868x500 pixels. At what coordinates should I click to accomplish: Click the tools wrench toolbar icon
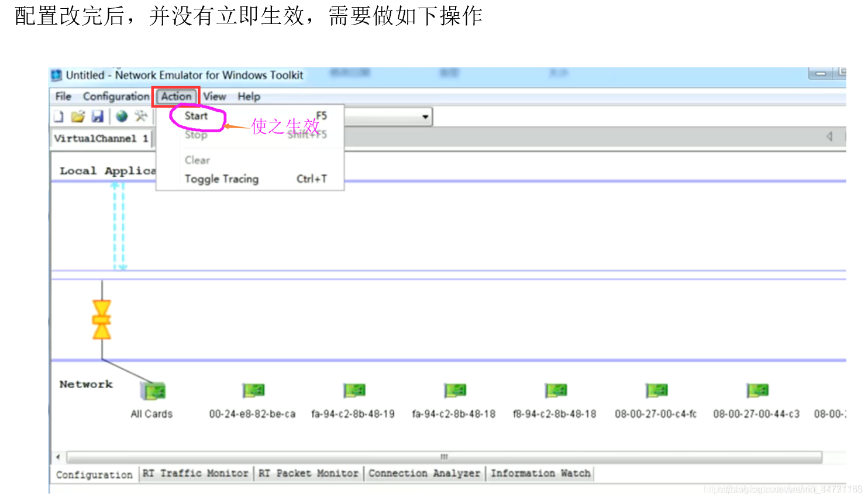(141, 117)
